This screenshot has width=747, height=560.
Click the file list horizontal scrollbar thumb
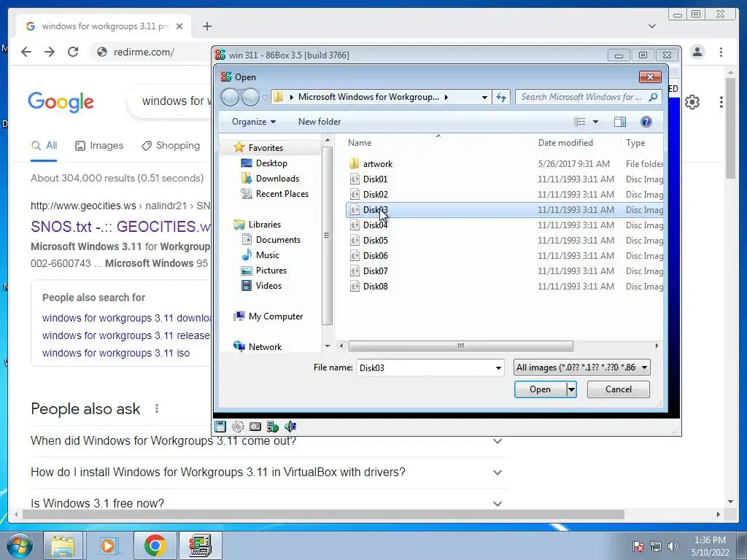coord(461,346)
